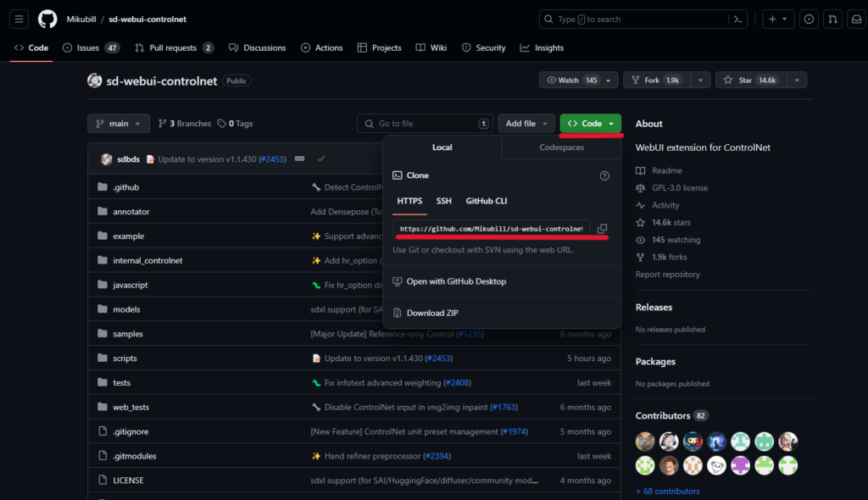Click the clone help question mark icon
The height and width of the screenshot is (500, 868).
(604, 175)
